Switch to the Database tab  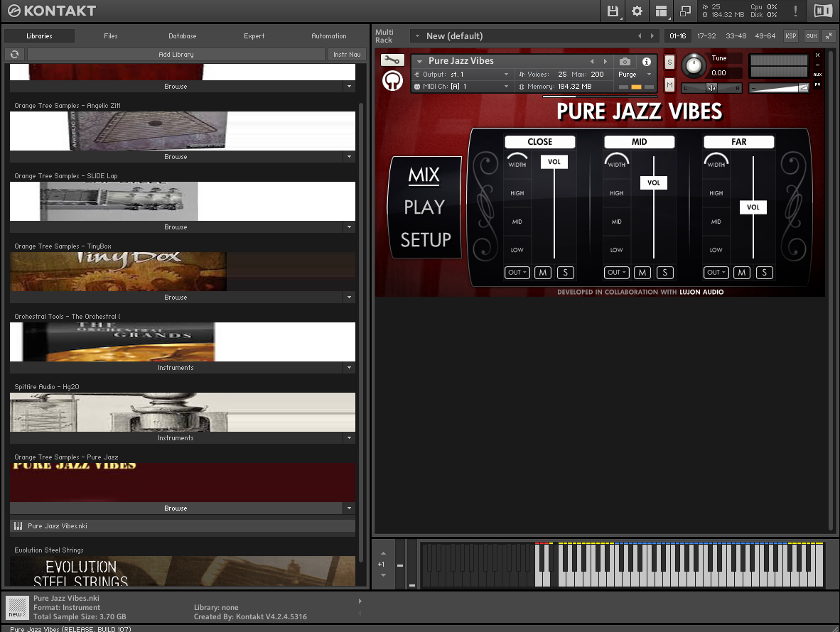(x=183, y=36)
